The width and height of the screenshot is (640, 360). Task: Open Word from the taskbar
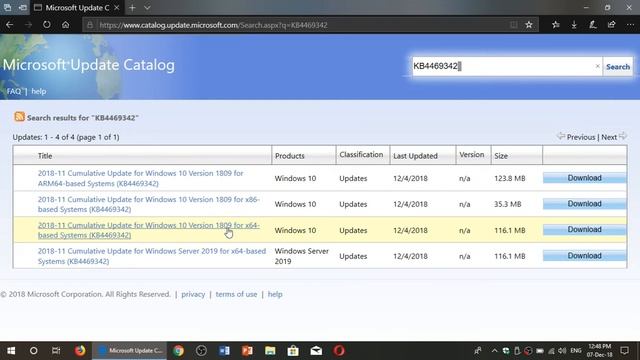click(224, 351)
